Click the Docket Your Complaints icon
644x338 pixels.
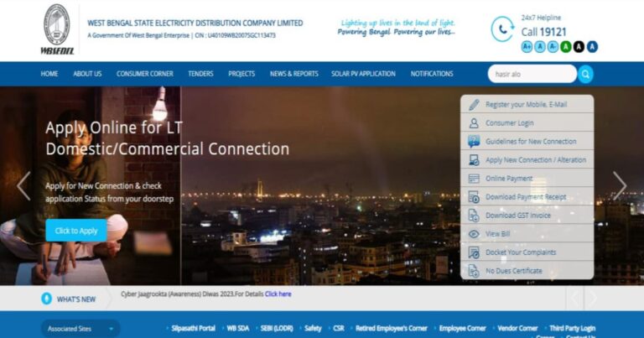coord(474,252)
